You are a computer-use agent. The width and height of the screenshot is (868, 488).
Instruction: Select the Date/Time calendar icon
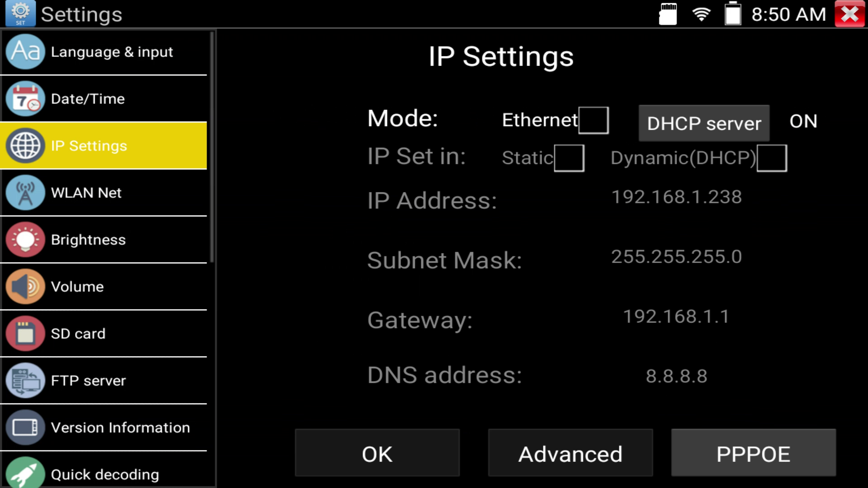pyautogui.click(x=25, y=99)
